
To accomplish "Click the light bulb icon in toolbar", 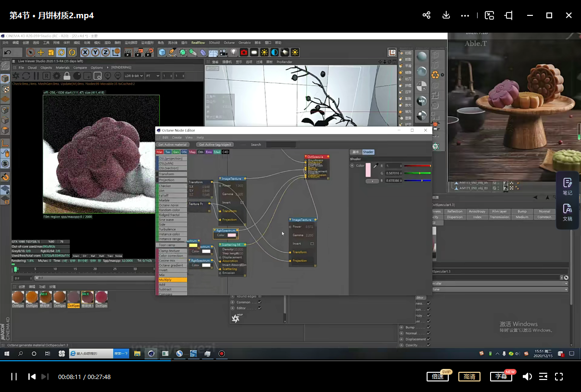I will [234, 52].
